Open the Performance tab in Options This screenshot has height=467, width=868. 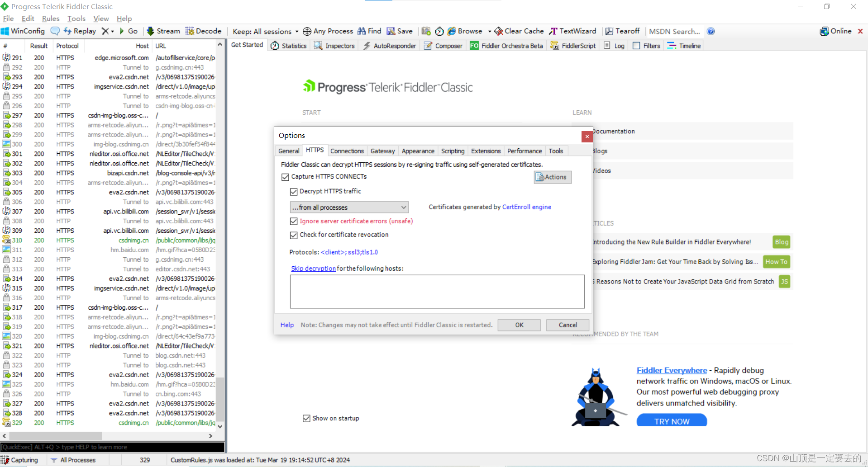coord(525,151)
